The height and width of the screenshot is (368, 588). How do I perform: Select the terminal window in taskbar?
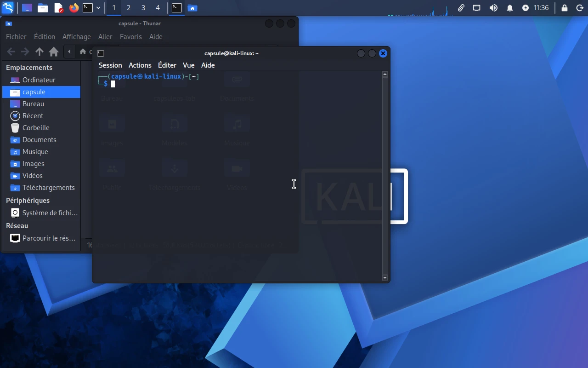(x=177, y=8)
